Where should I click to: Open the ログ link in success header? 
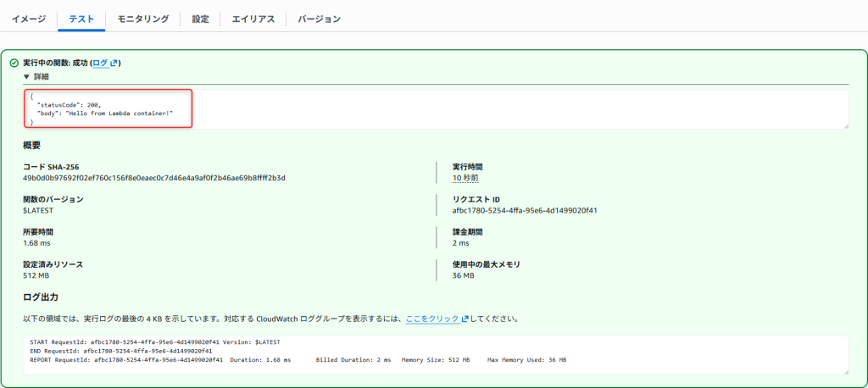99,63
